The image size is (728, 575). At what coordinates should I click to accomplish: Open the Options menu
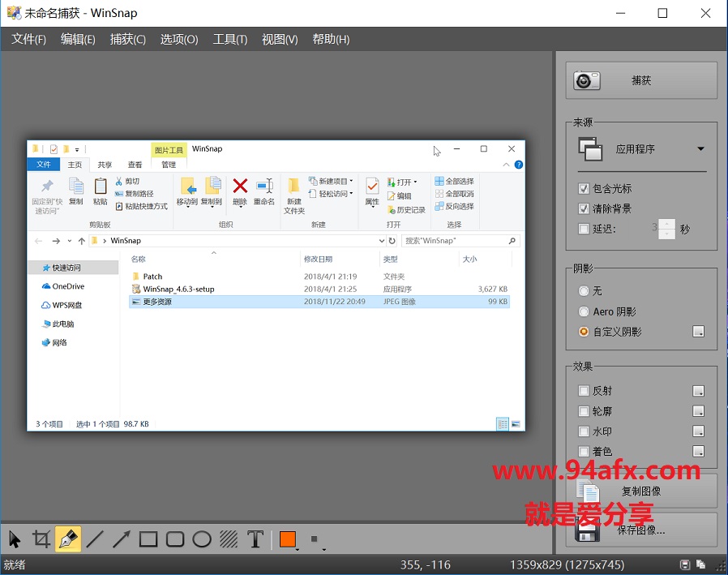[179, 39]
